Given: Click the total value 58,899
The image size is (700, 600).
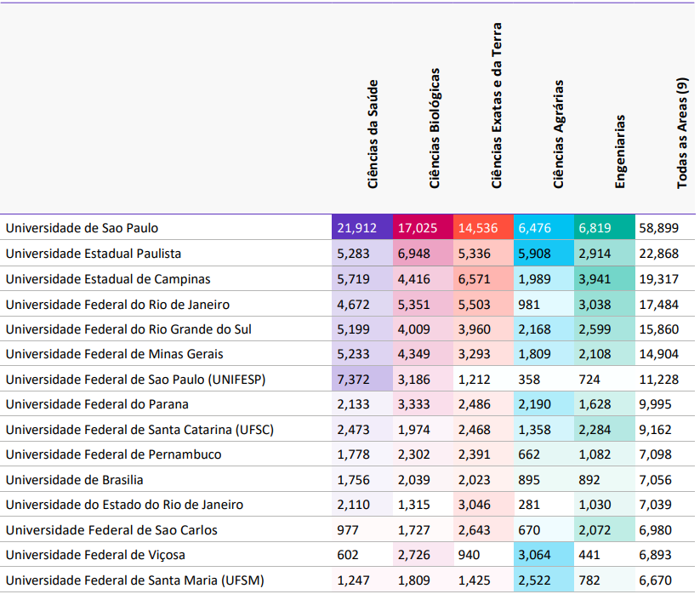Looking at the screenshot, I should [658, 228].
